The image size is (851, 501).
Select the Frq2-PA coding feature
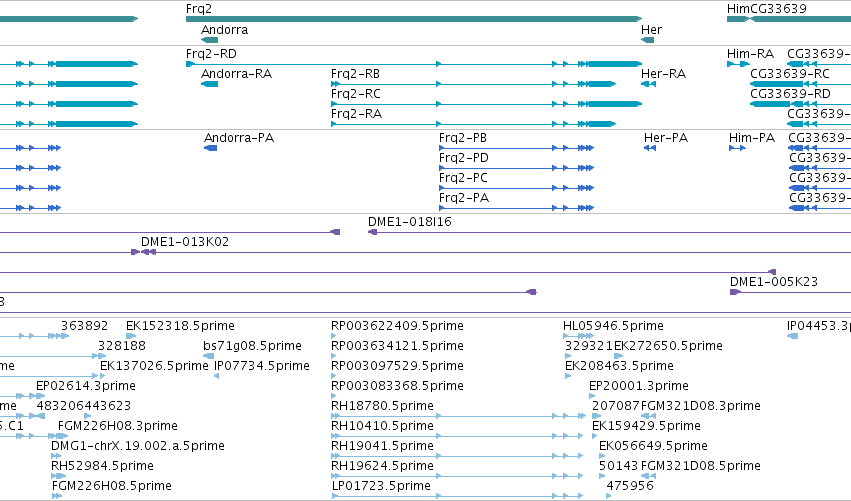pos(517,208)
